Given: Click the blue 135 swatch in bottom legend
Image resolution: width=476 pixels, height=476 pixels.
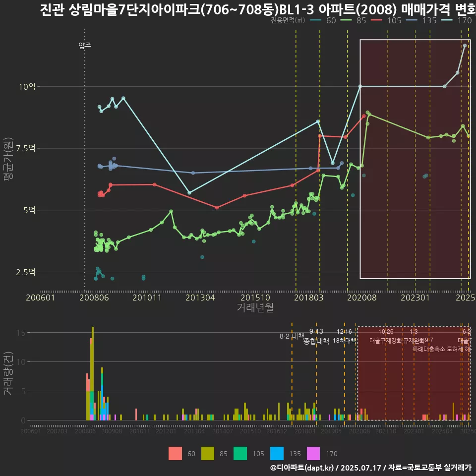Looking at the screenshot, I should pyautogui.click(x=277, y=454).
